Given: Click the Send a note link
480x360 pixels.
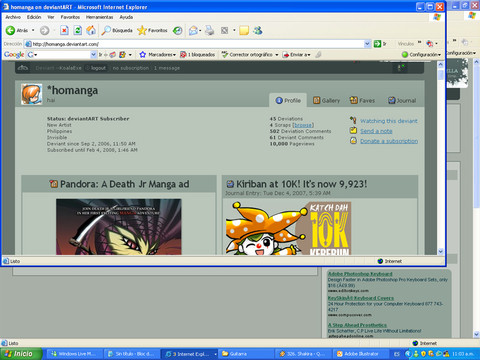Looking at the screenshot, I should coord(376,131).
